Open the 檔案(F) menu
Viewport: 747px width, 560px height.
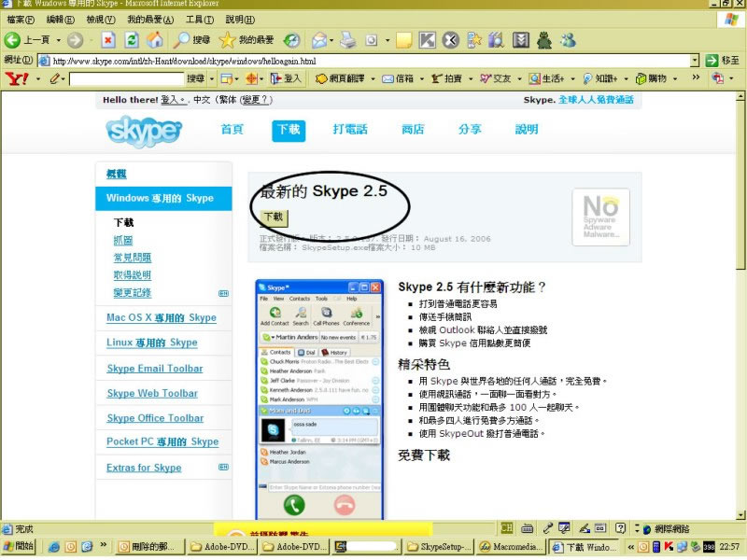click(21, 20)
